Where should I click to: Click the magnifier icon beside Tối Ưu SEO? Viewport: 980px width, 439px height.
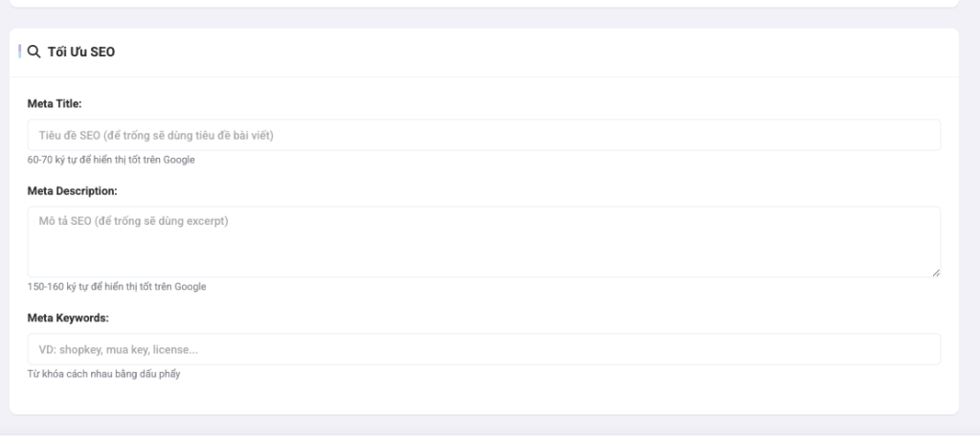[x=33, y=53]
